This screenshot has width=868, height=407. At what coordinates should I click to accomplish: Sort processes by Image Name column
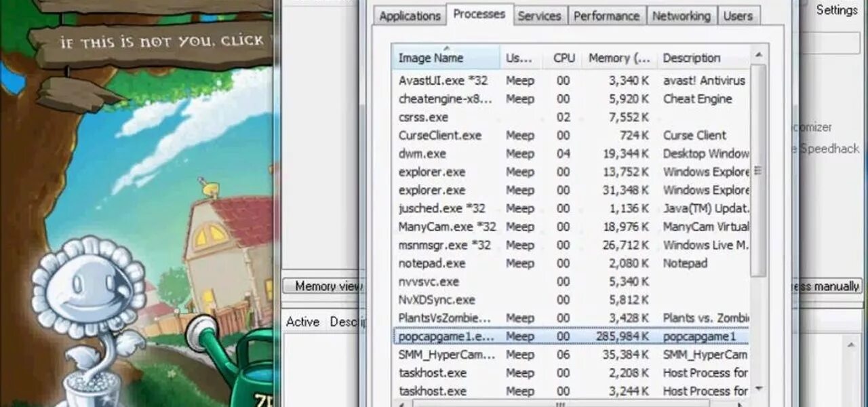pyautogui.click(x=446, y=58)
